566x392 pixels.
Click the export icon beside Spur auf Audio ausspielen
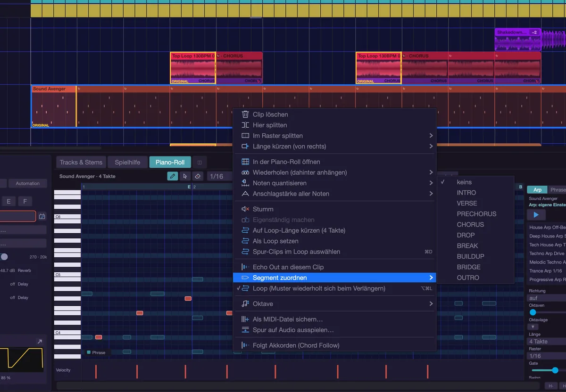pyautogui.click(x=245, y=330)
